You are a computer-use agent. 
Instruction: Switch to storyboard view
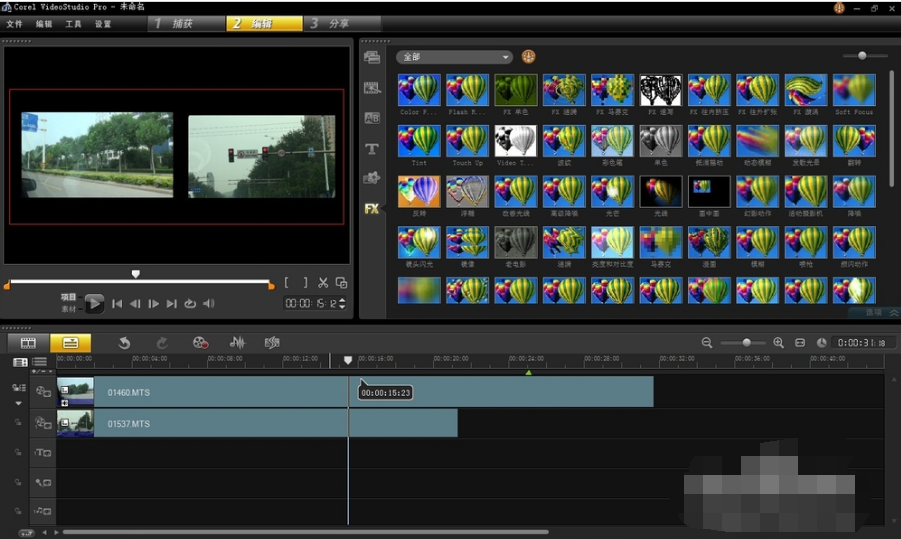pos(28,343)
